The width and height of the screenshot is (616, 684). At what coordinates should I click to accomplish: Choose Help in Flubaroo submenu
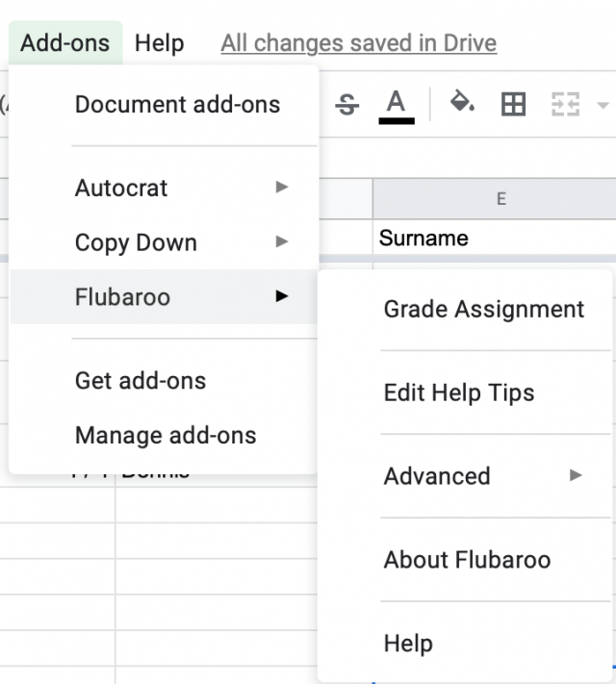tap(465, 644)
